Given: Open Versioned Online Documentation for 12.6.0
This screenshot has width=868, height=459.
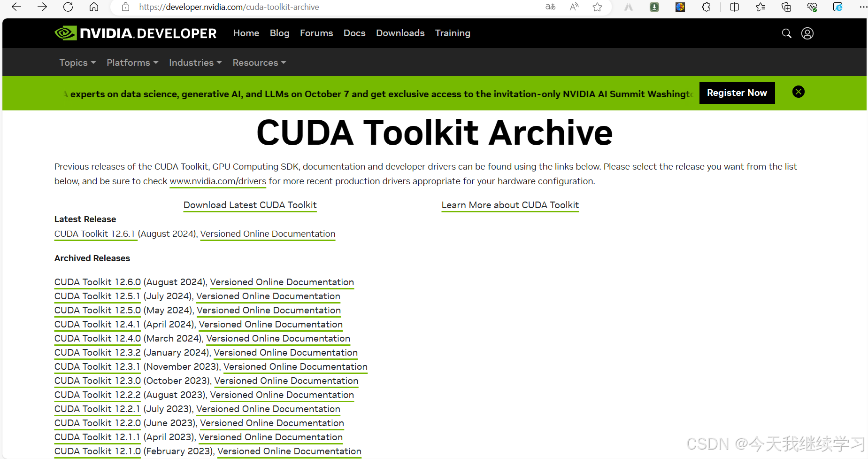Looking at the screenshot, I should [282, 282].
